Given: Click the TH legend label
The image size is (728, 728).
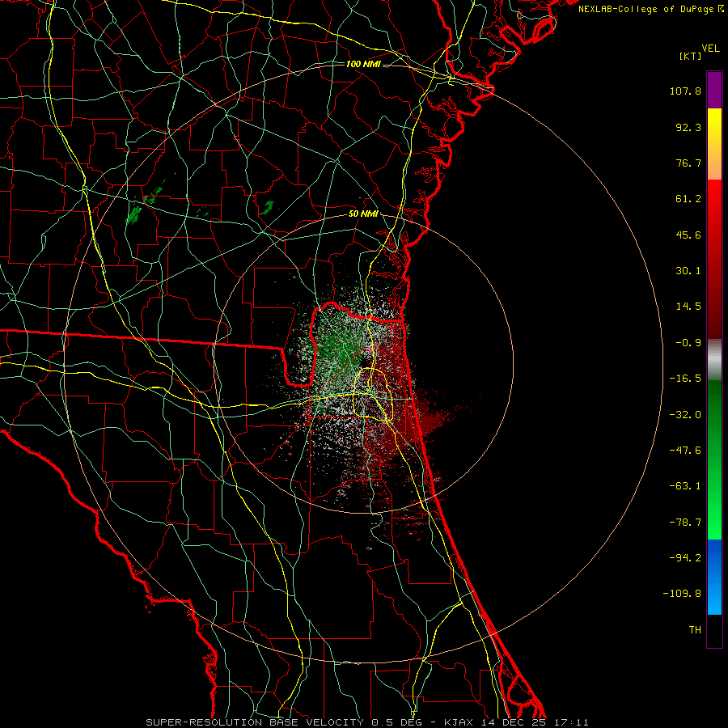Looking at the screenshot, I should [695, 630].
